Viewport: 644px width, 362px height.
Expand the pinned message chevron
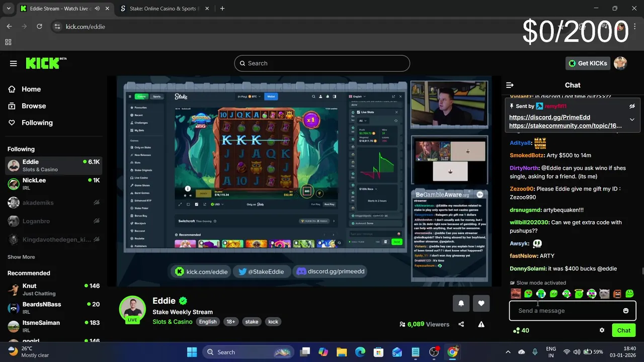632,120
